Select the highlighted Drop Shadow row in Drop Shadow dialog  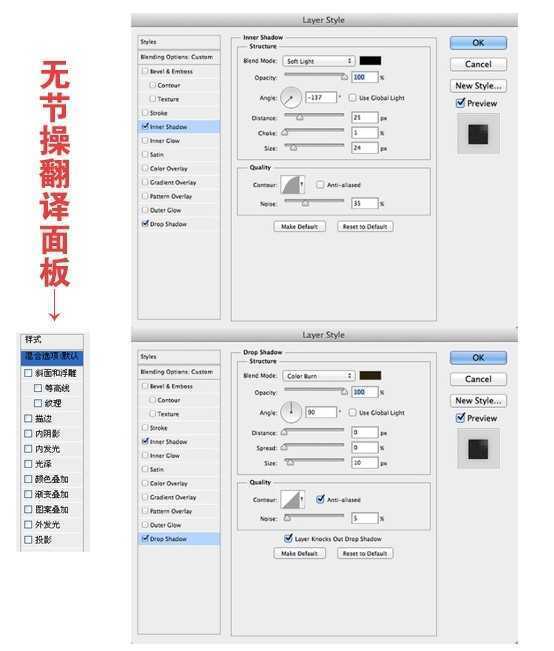coord(179,538)
